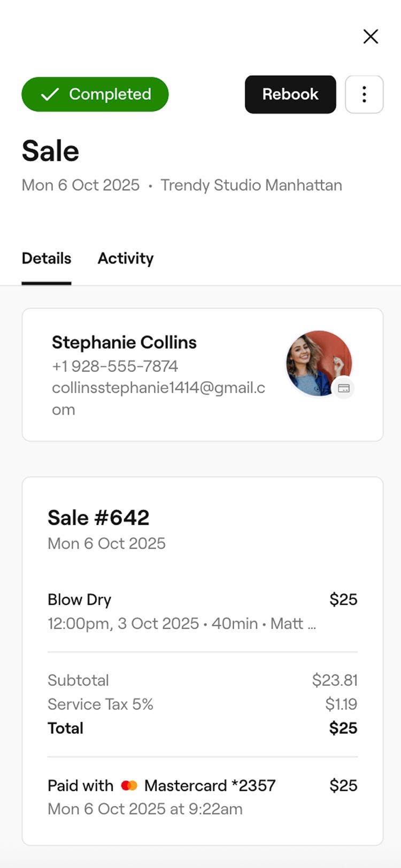Click the Mastercard logo icon
Screen dimensions: 401x868
point(129,786)
